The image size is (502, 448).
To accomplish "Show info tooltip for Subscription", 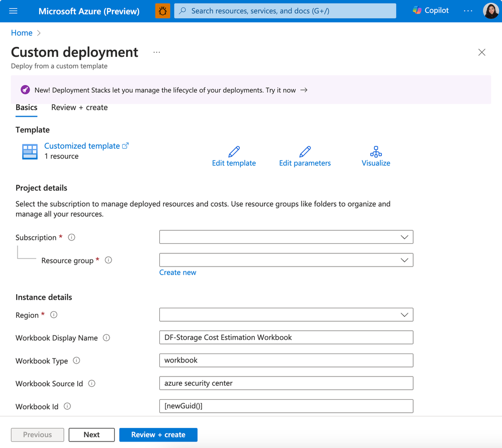I will [x=72, y=237].
